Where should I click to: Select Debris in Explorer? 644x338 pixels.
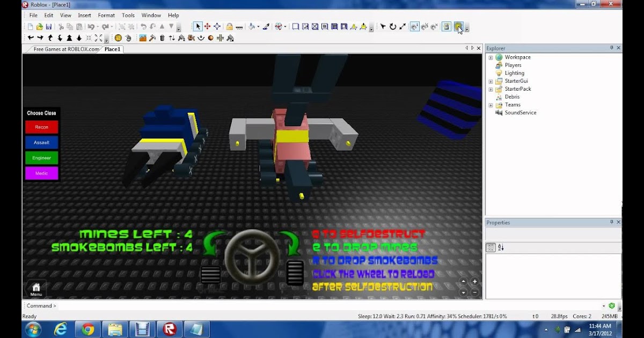point(512,97)
